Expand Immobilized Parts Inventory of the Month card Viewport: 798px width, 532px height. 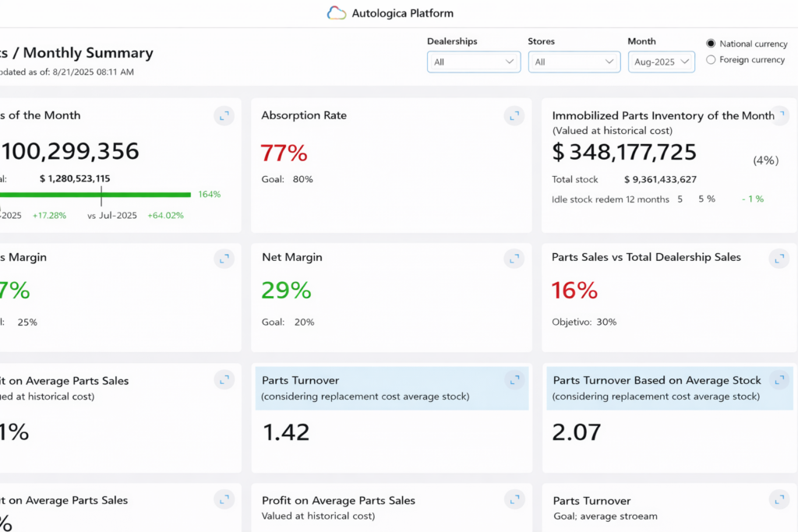tap(782, 115)
